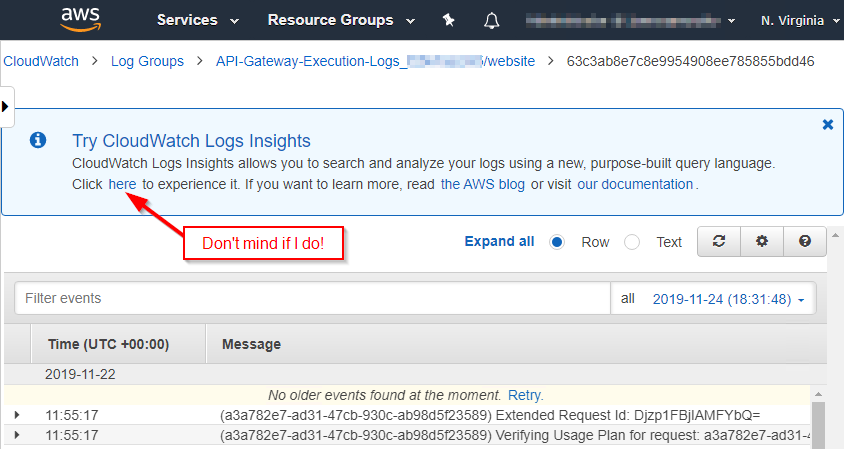This screenshot has height=449, width=844.
Task: Select the 'all' time range option
Action: pos(628,299)
